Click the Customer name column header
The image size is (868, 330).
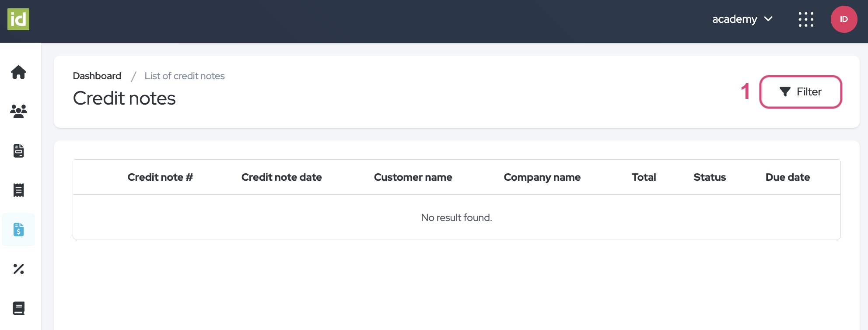tap(413, 177)
